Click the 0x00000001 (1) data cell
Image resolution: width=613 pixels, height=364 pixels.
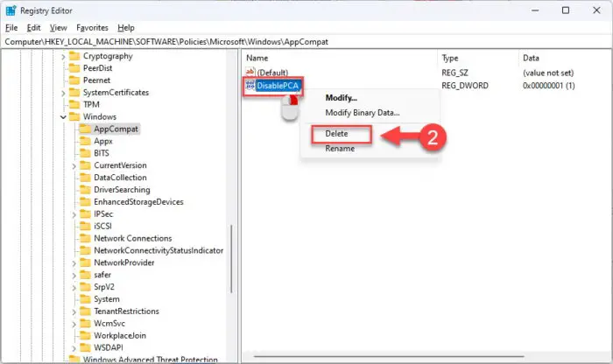click(548, 86)
